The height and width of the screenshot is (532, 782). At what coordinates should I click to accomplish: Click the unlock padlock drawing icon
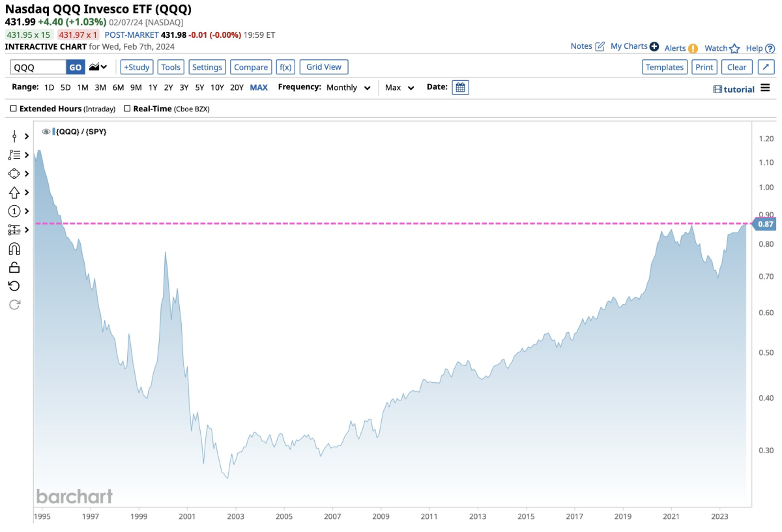click(x=14, y=267)
